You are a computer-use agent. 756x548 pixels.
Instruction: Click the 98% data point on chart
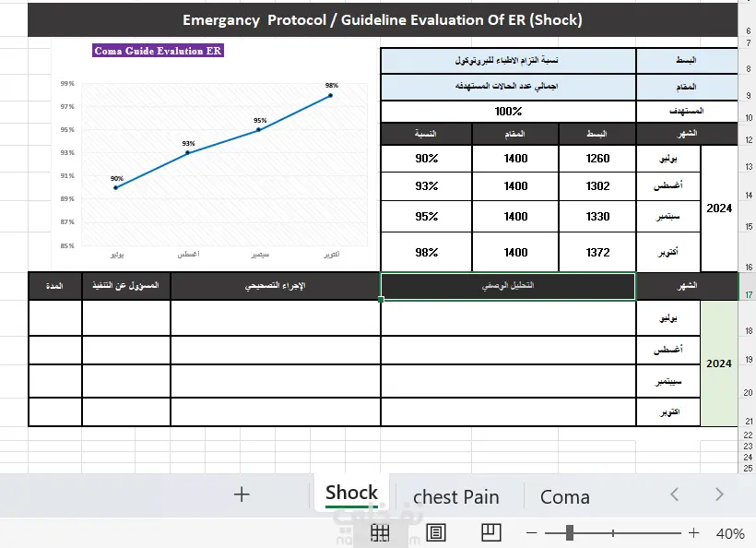coord(330,96)
